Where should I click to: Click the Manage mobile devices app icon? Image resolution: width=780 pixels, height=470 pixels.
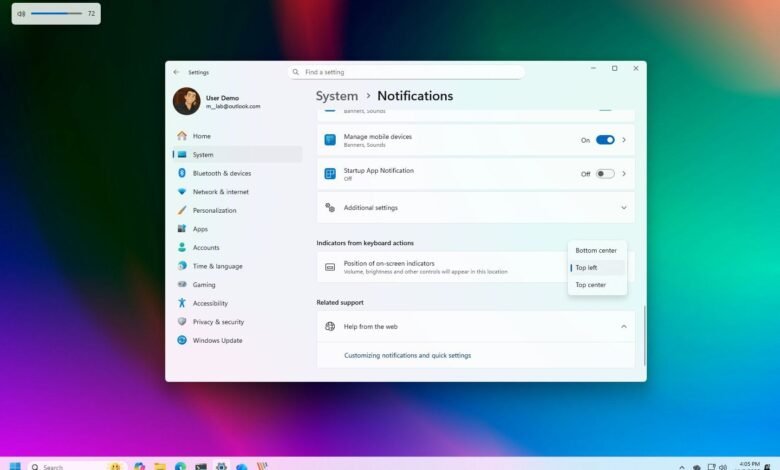(x=330, y=140)
